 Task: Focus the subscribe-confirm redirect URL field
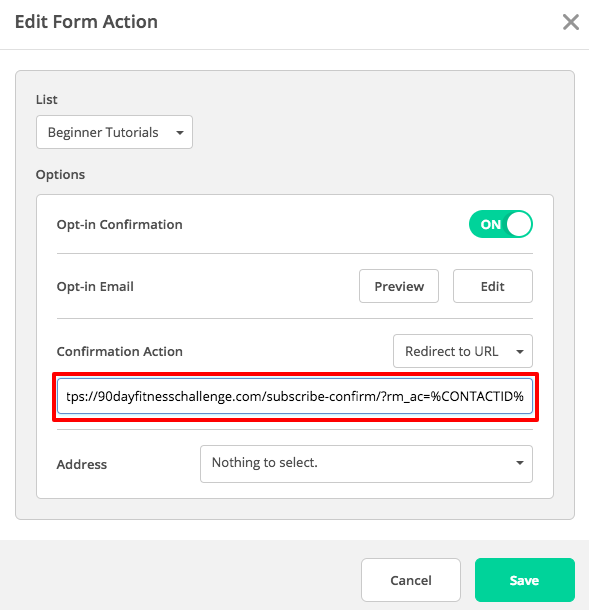pyautogui.click(x=295, y=396)
